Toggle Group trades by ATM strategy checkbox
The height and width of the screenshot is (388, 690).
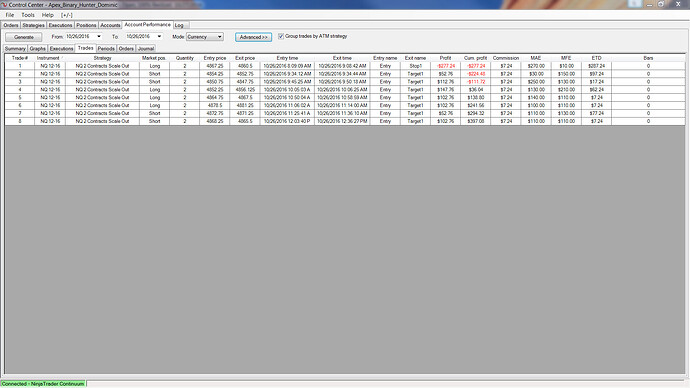[281, 37]
